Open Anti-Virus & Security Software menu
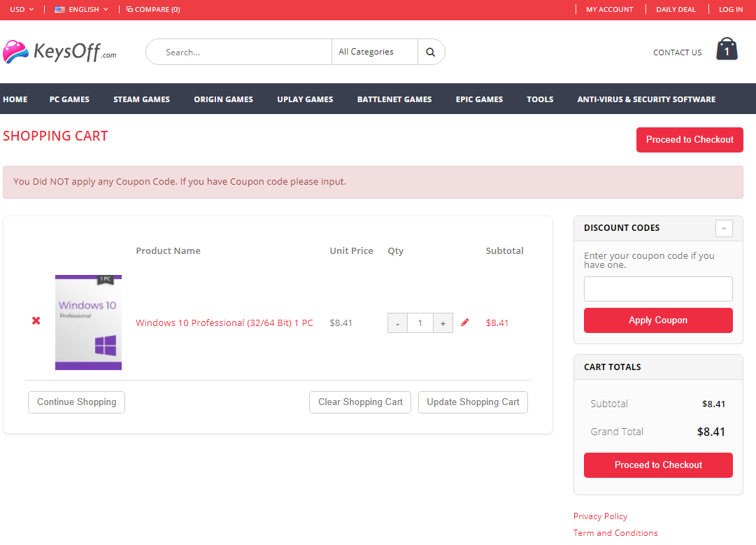The width and height of the screenshot is (756, 545). pyautogui.click(x=646, y=99)
